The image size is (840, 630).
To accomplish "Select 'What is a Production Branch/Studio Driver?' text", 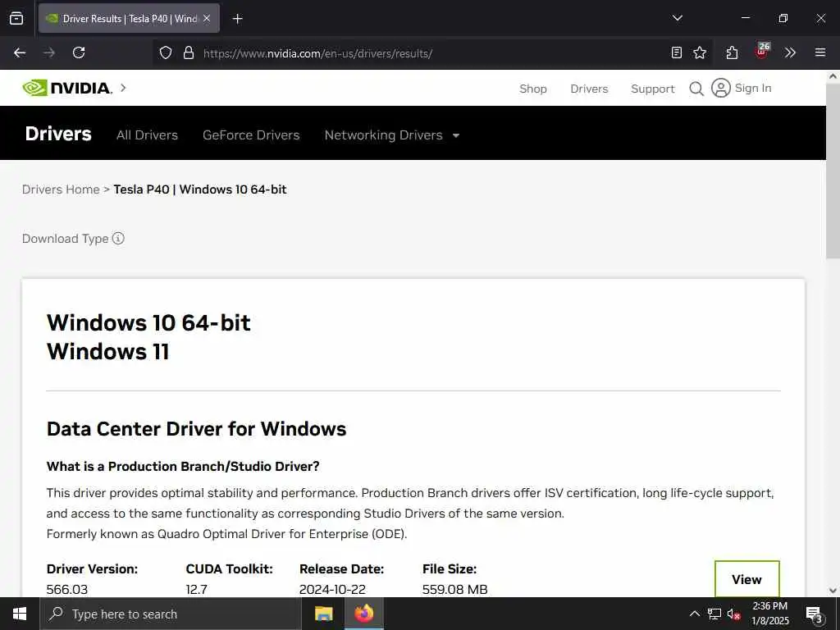I will [x=183, y=467].
